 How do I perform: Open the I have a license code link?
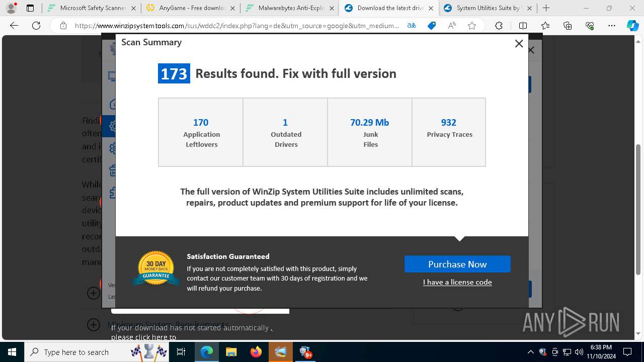click(457, 282)
